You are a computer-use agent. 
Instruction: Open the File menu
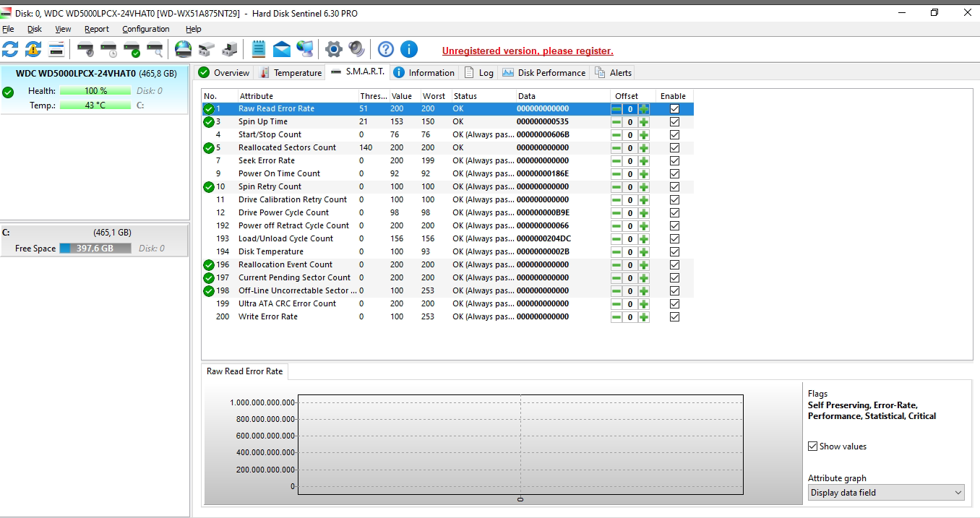tap(8, 29)
